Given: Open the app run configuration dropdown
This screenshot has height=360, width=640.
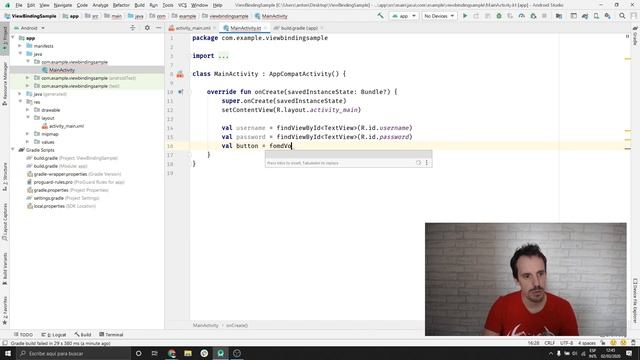Looking at the screenshot, I should pyautogui.click(x=404, y=16).
